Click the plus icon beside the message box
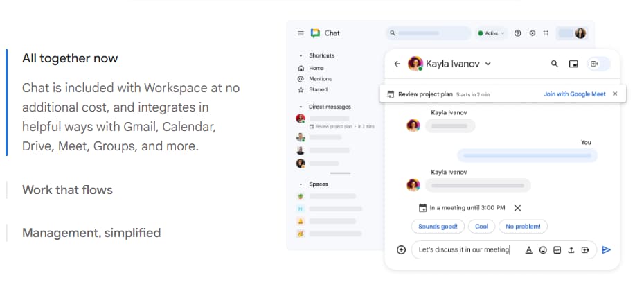 coord(401,249)
